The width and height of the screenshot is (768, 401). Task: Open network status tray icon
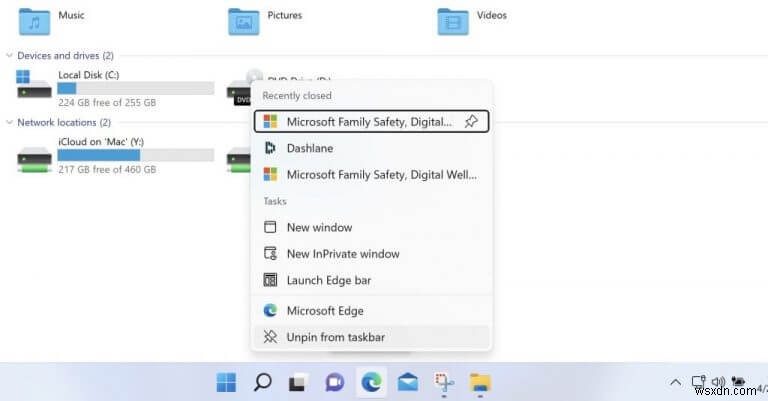point(698,381)
